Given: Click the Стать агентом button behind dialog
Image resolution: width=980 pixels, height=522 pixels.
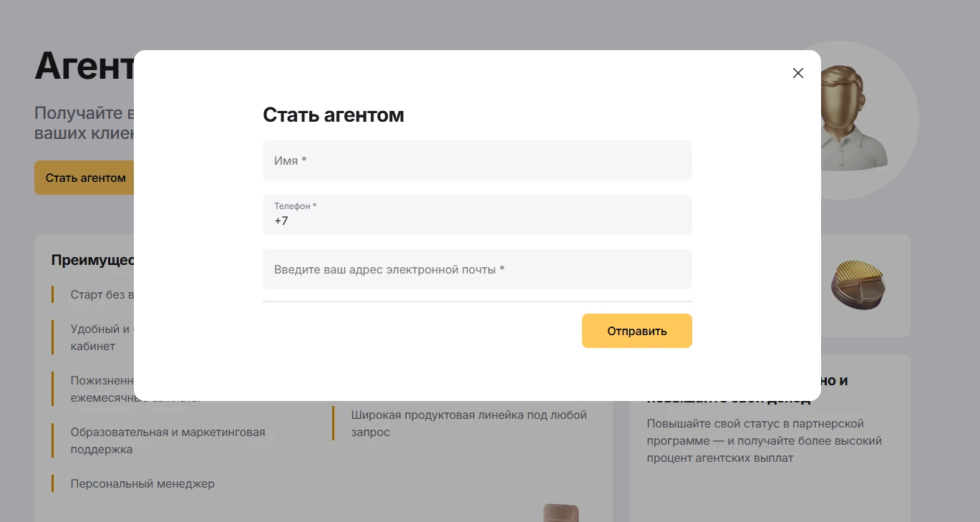Looking at the screenshot, I should tap(85, 178).
